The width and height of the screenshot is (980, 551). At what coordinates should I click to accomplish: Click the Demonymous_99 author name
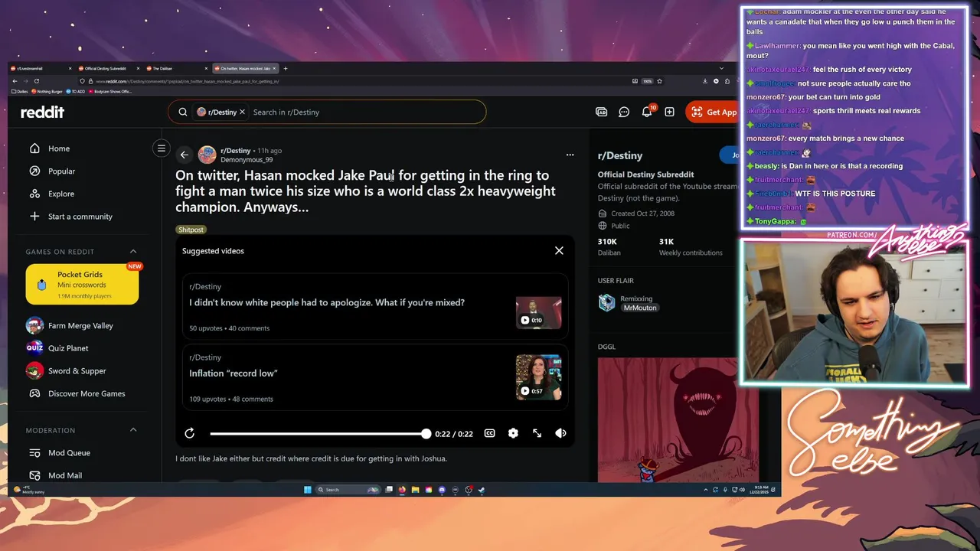[247, 159]
